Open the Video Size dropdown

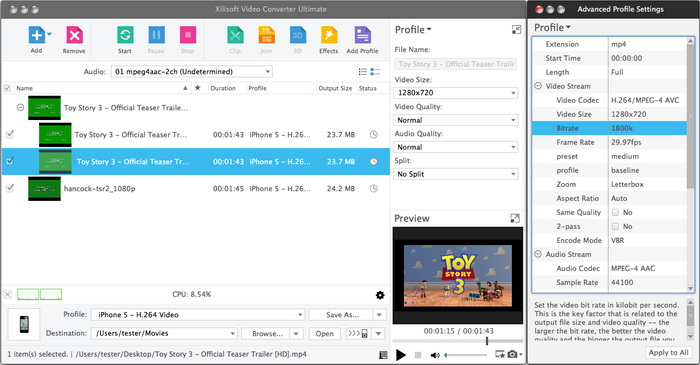pyautogui.click(x=455, y=93)
